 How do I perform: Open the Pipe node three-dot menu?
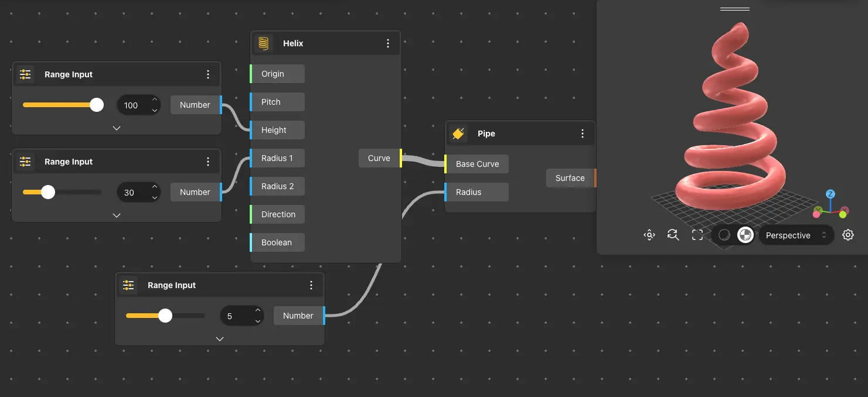[x=582, y=134]
